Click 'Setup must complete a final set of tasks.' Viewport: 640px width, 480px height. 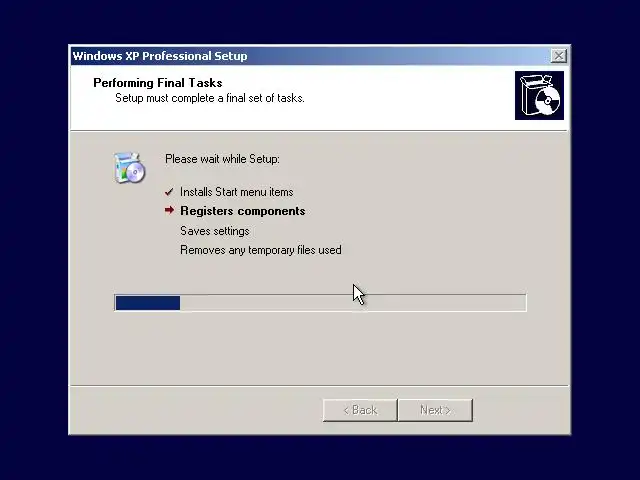210,98
